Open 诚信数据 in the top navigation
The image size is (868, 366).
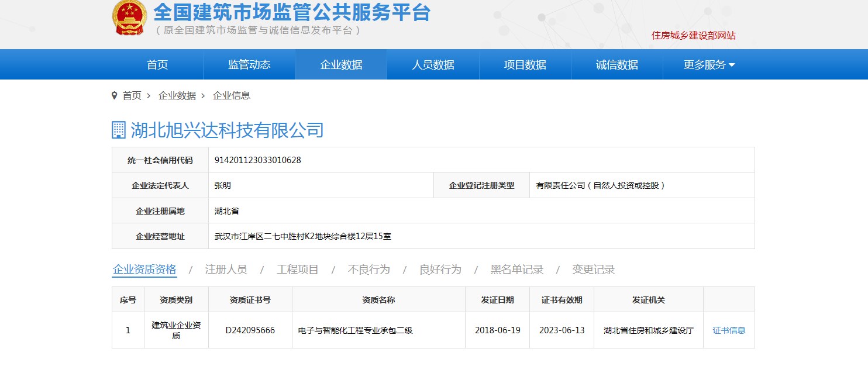click(x=616, y=65)
